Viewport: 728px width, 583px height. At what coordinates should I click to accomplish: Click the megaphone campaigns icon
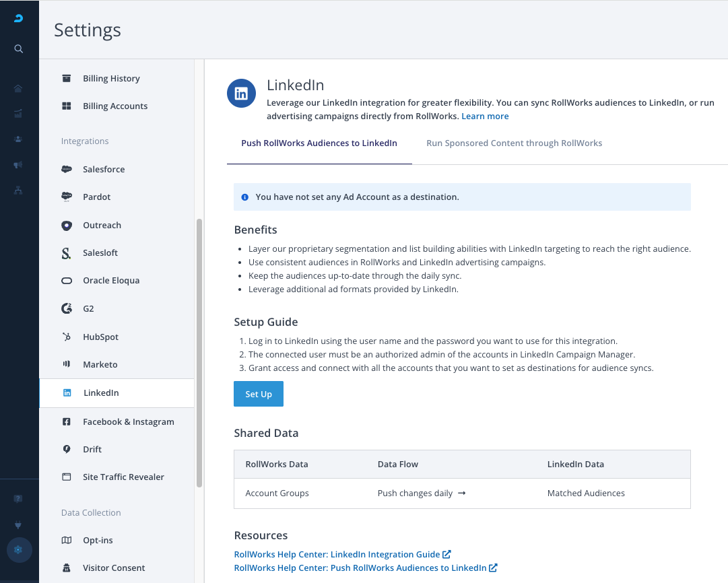point(18,165)
